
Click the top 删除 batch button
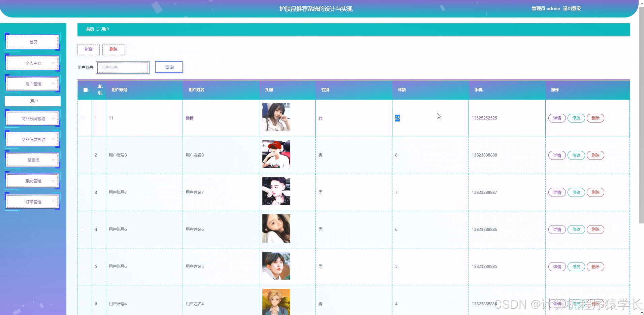point(114,49)
